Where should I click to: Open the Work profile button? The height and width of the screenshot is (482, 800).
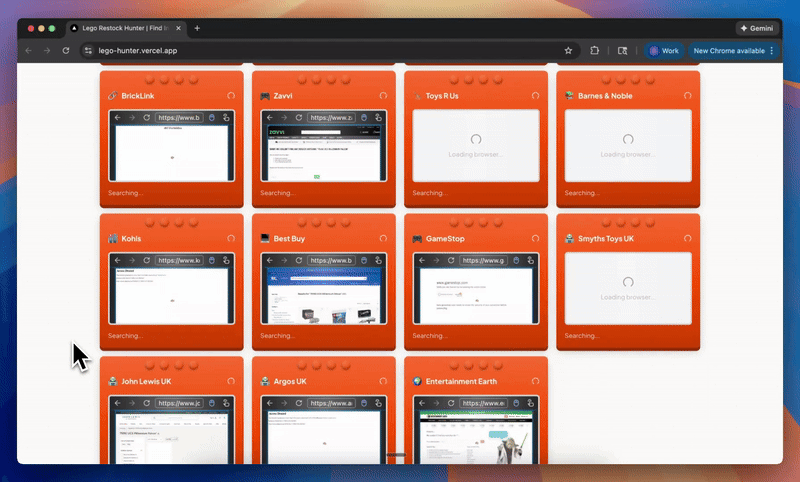pos(663,50)
